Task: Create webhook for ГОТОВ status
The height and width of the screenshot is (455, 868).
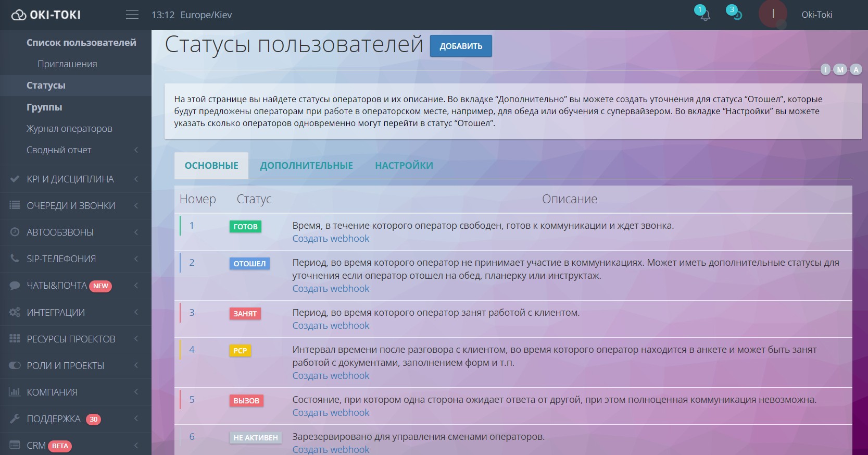Action: coord(331,239)
